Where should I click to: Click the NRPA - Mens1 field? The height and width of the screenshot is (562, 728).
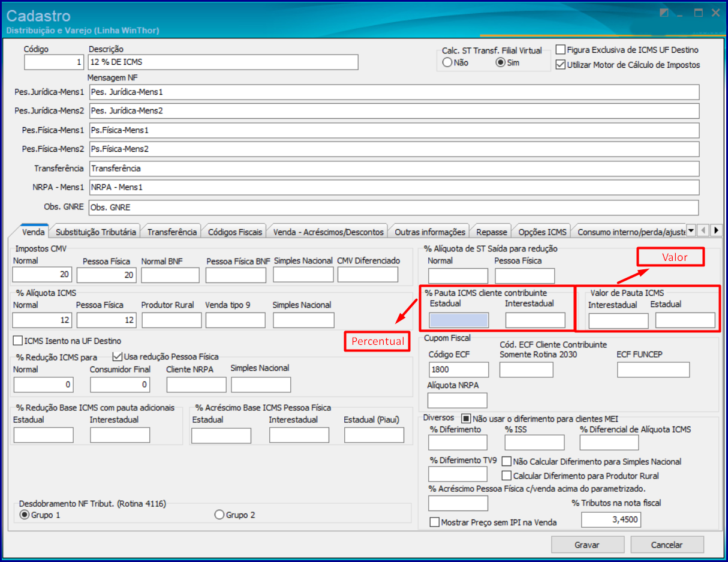394,187
